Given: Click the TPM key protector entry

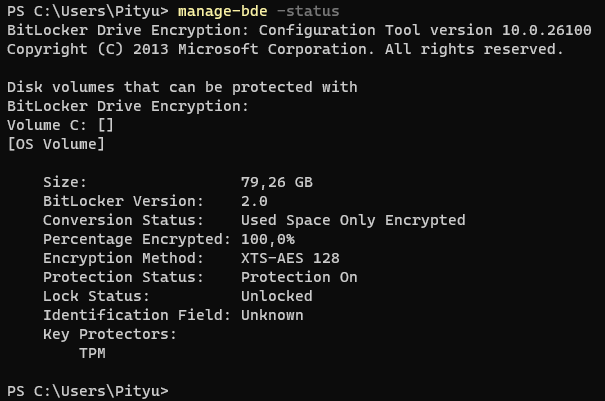Looking at the screenshot, I should click(x=92, y=353).
